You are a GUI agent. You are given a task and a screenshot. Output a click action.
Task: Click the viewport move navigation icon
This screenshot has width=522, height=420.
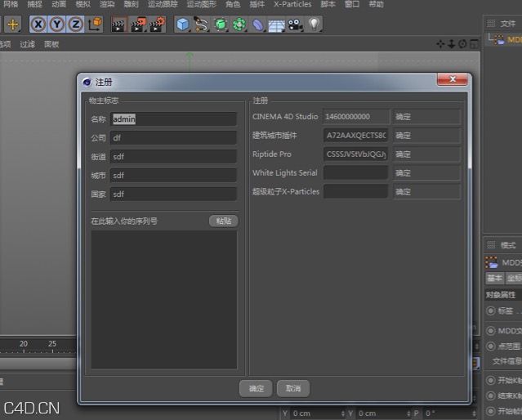[440, 43]
